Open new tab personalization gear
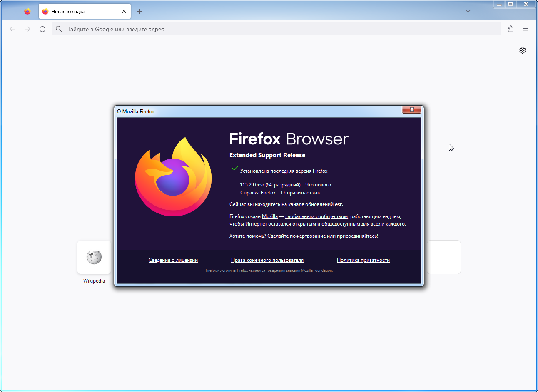Screen dimensions: 538x392 523,50
